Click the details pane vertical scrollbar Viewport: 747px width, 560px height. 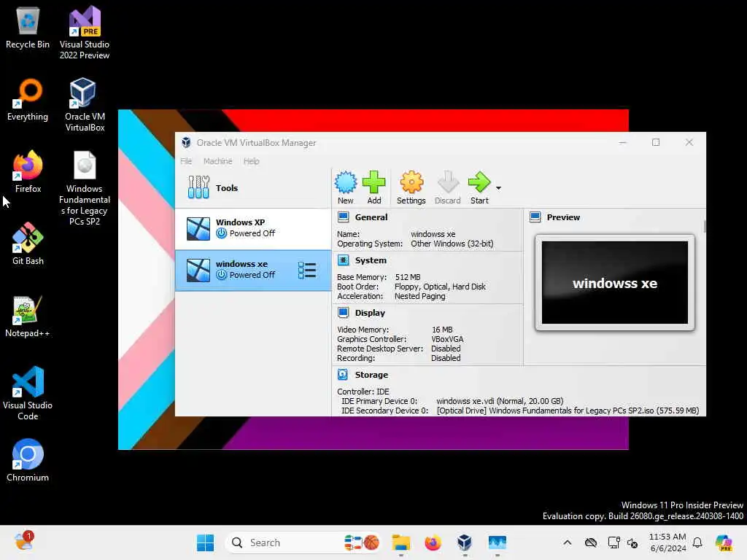(x=704, y=227)
